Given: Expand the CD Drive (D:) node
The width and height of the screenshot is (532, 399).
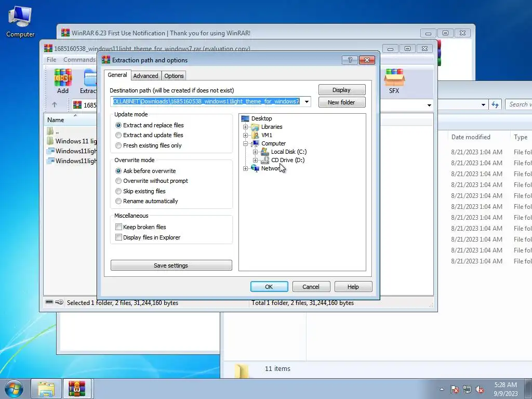Looking at the screenshot, I should [255, 160].
